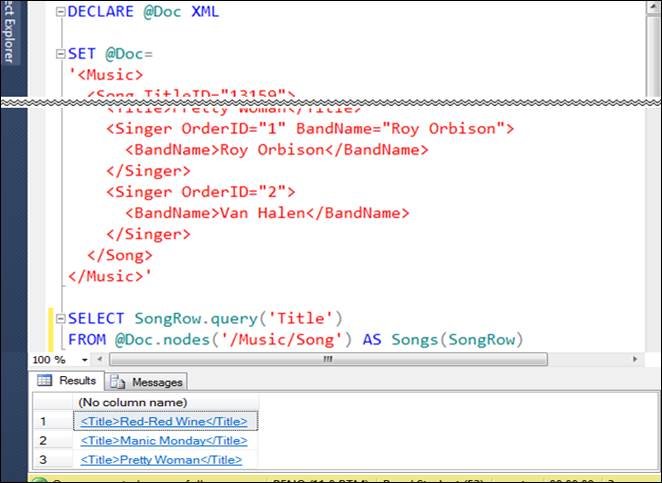Click the Songs(SongRow) alias text
The height and width of the screenshot is (483, 662).
[x=457, y=339]
